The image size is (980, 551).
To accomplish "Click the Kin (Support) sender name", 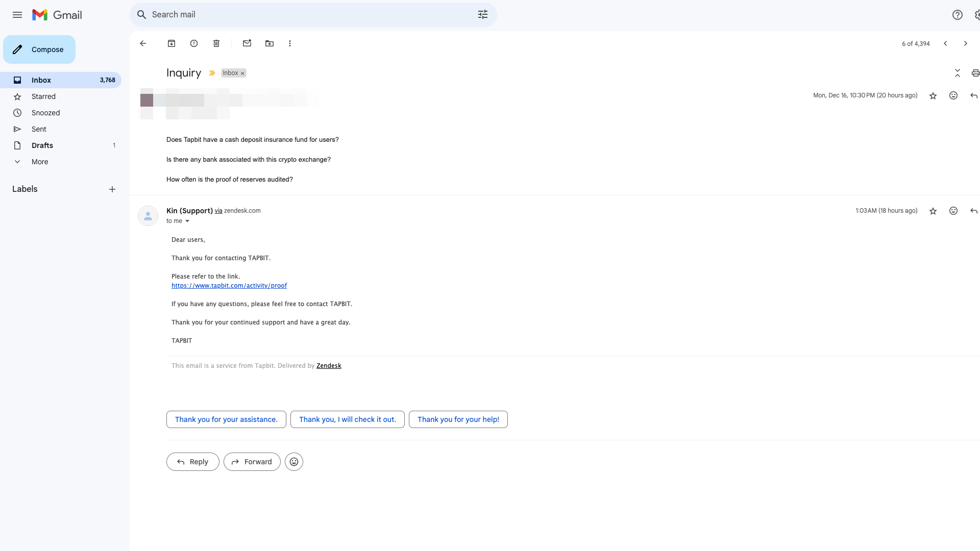I will click(x=189, y=211).
